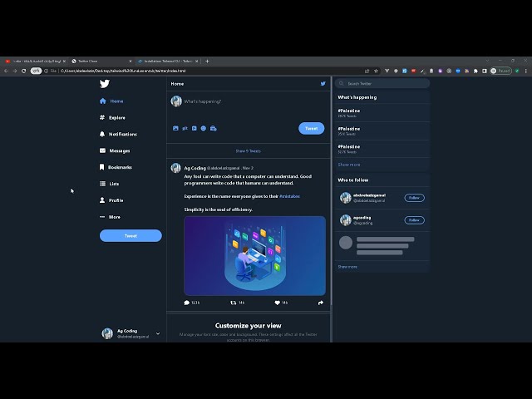
Task: Go forward in the browser
Action: pyautogui.click(x=15, y=71)
